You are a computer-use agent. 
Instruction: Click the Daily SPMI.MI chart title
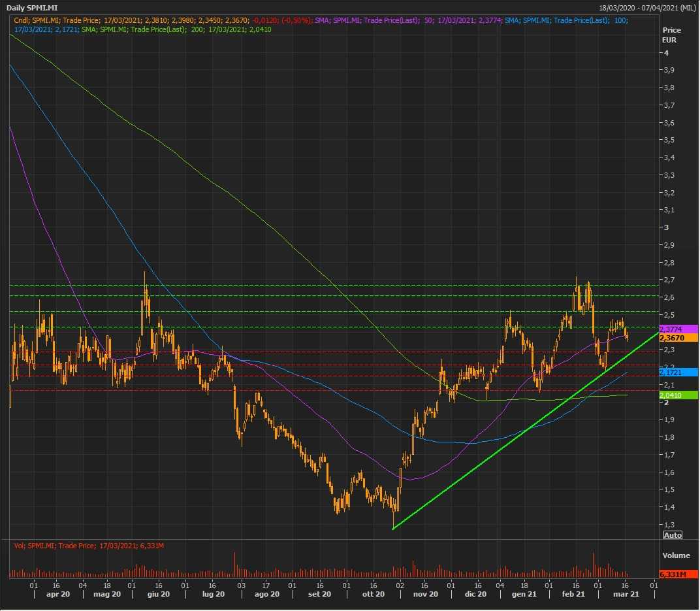pos(34,8)
